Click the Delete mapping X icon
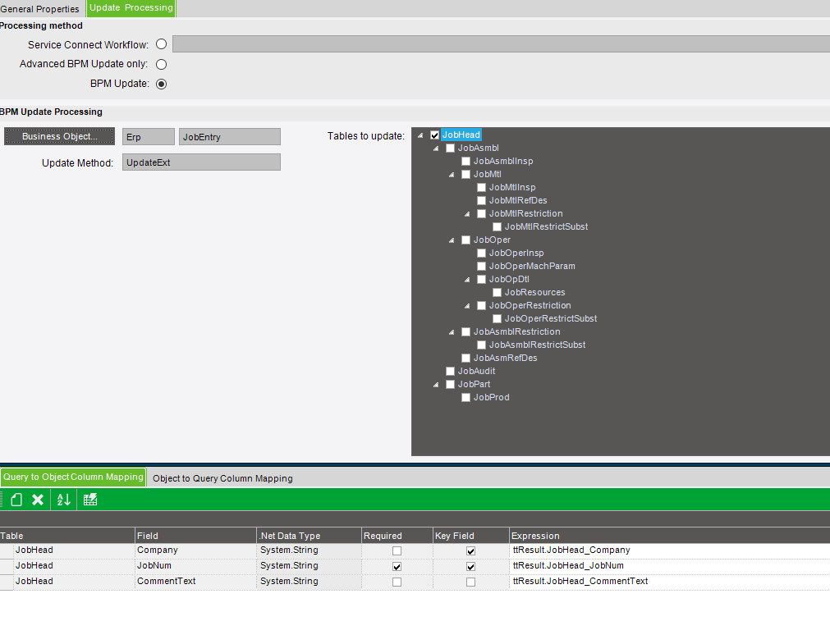Viewport: 830px width, 644px height. click(x=38, y=500)
